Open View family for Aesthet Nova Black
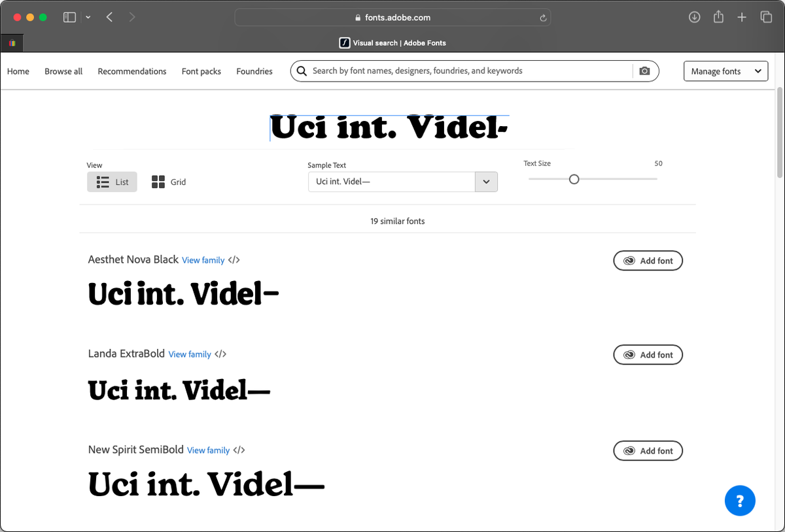 (x=203, y=259)
